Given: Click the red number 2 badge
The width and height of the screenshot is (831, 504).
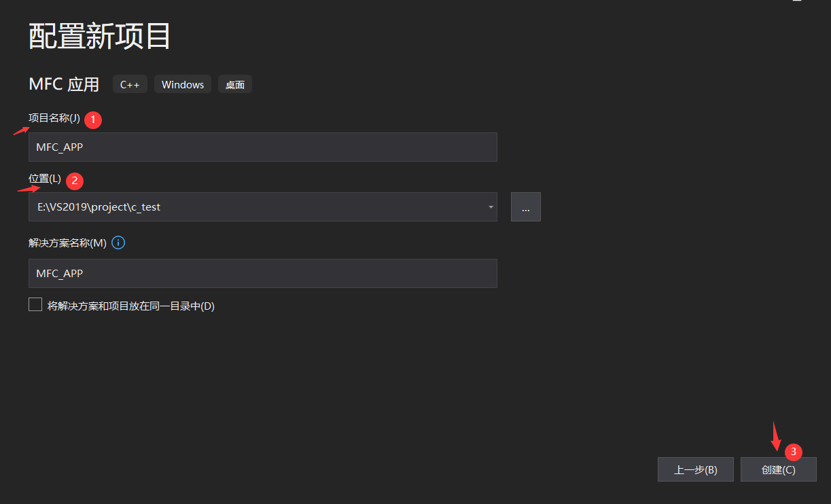Looking at the screenshot, I should coord(75,181).
